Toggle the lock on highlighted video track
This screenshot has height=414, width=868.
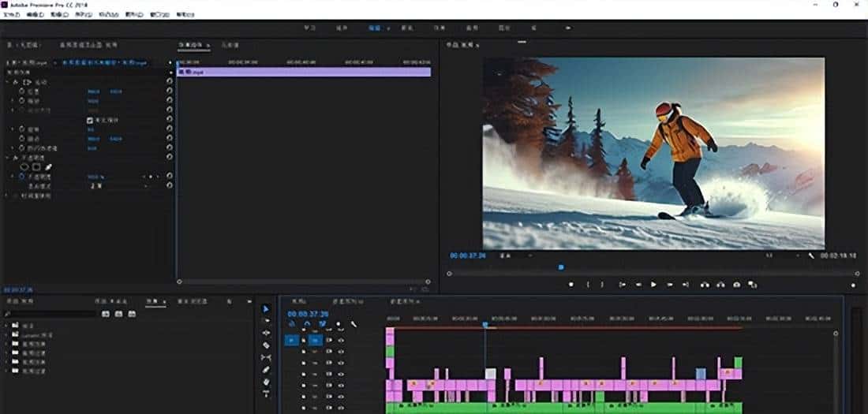click(x=304, y=340)
